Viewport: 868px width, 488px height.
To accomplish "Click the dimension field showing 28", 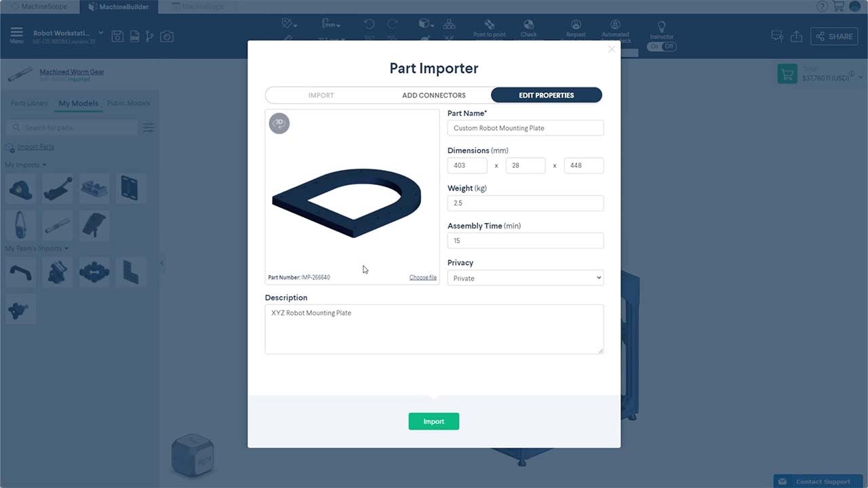I will (526, 165).
